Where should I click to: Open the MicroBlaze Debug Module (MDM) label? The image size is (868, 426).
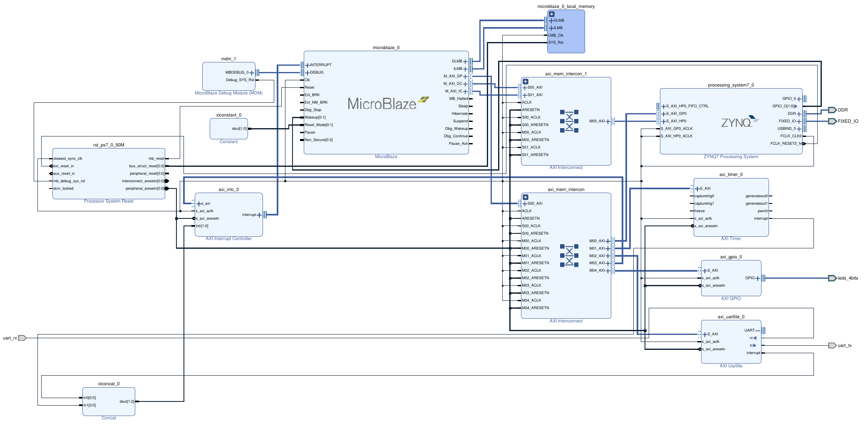click(228, 93)
